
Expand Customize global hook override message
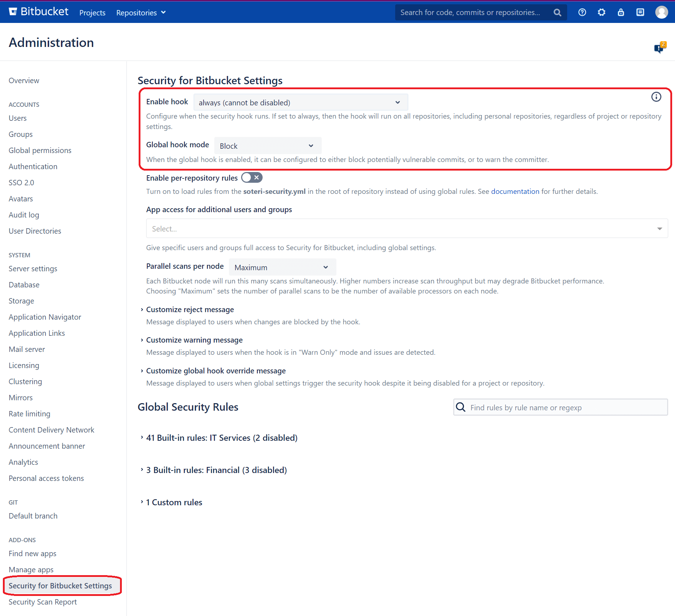[215, 371]
